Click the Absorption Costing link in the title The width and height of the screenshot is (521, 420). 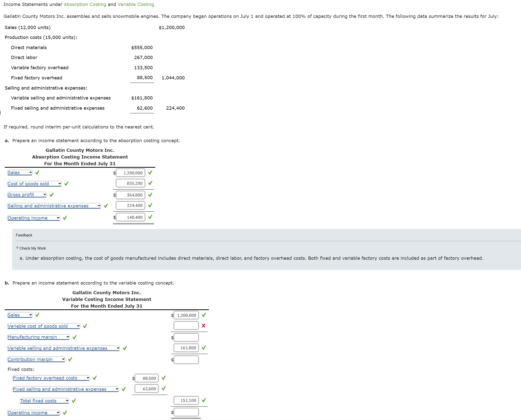coord(85,4)
